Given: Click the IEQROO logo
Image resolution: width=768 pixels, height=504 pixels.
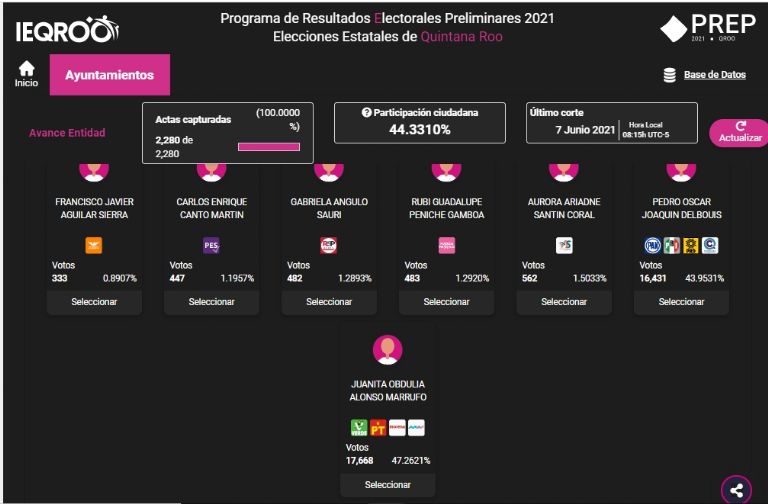Looking at the screenshot, I should [67, 30].
